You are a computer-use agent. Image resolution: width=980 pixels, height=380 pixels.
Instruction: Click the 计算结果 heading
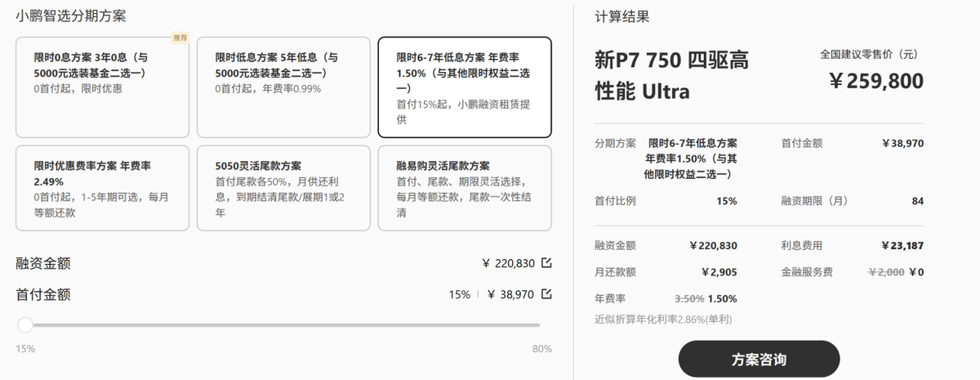pyautogui.click(x=622, y=16)
